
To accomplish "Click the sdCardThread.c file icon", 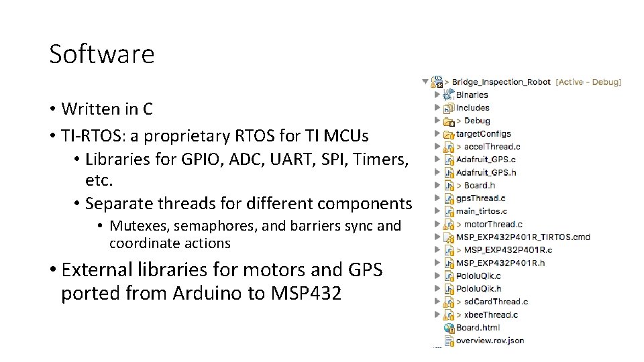I will [449, 302].
